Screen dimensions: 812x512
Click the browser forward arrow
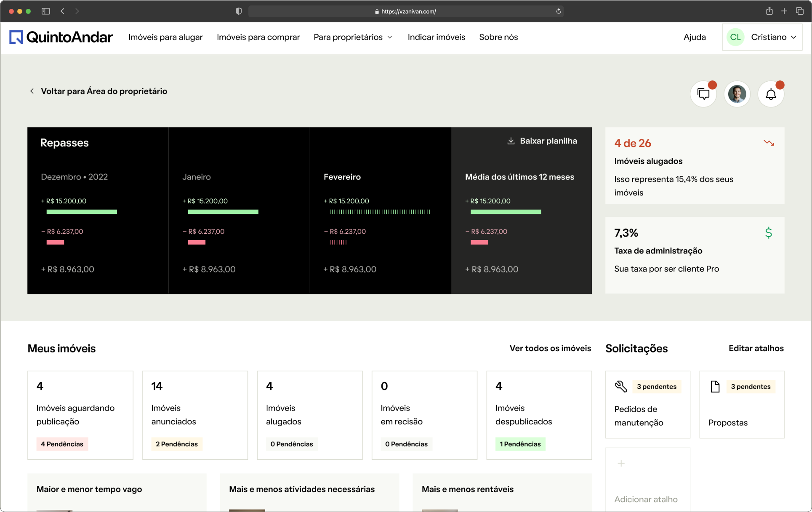point(77,11)
